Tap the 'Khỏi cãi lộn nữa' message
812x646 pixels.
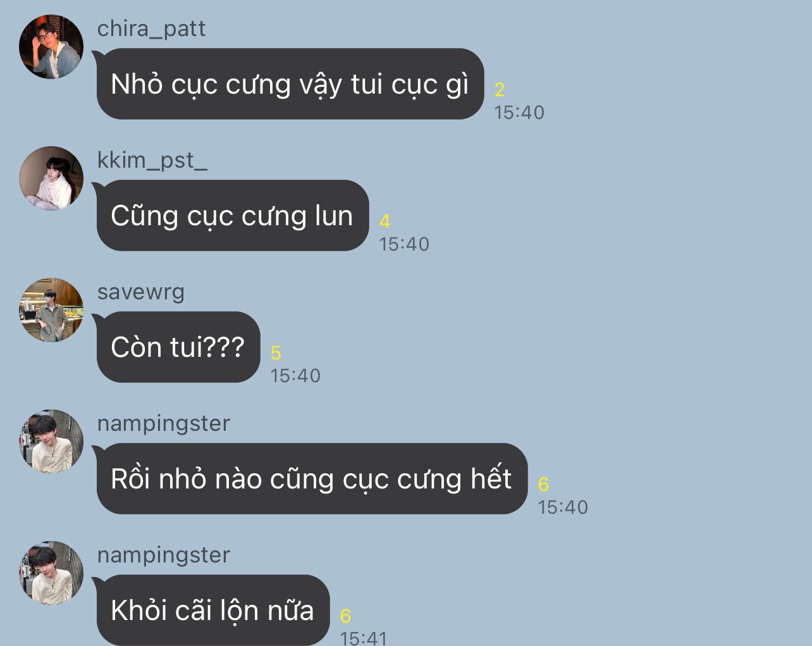click(212, 610)
